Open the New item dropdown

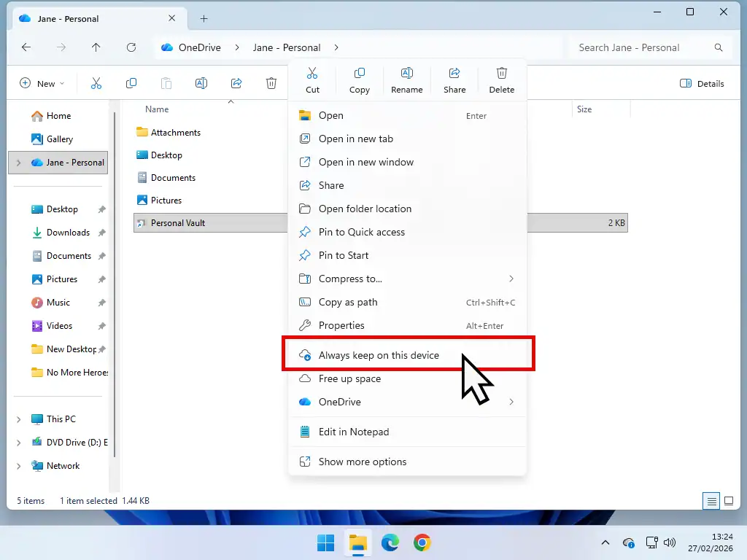(42, 83)
